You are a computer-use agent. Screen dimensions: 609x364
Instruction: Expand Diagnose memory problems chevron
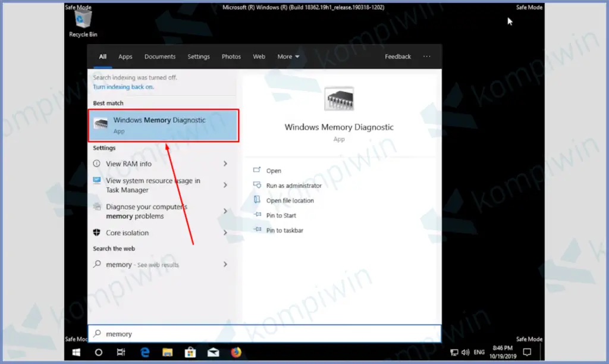tap(225, 211)
